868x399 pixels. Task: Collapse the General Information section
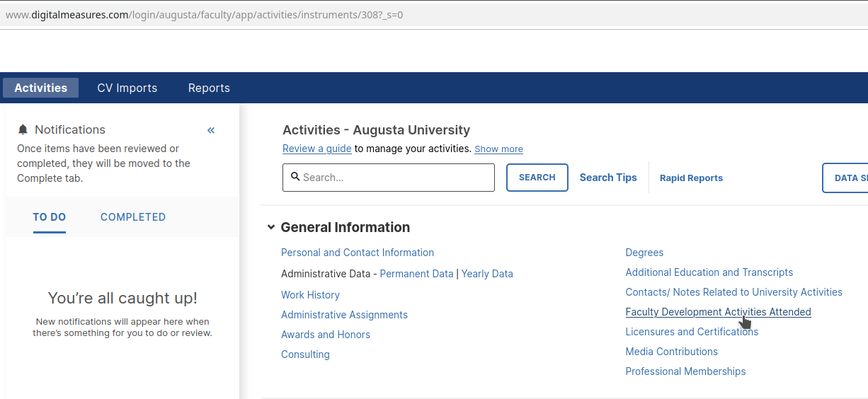coord(270,228)
